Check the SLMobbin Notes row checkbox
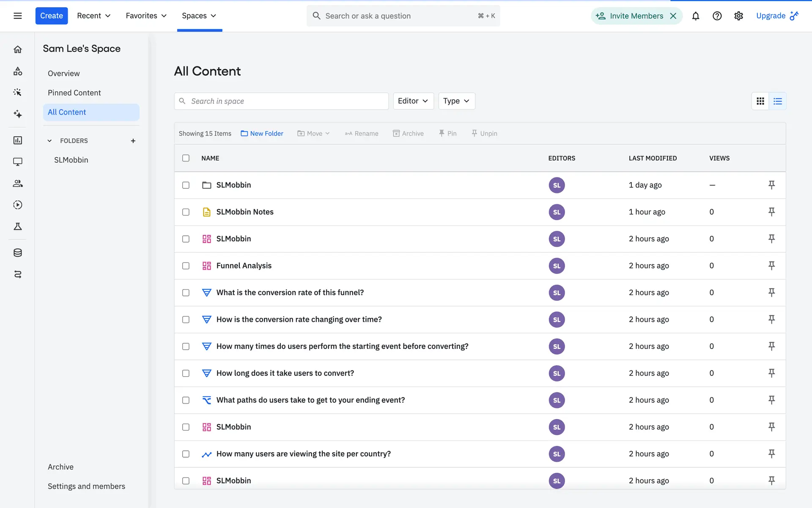 click(x=186, y=212)
